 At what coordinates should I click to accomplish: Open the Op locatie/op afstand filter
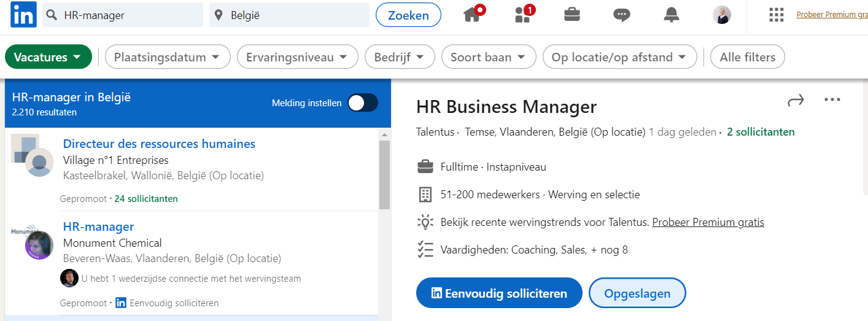point(620,57)
